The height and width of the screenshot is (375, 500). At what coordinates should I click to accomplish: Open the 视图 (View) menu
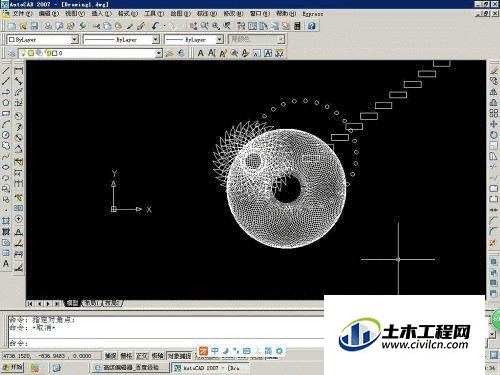coord(75,14)
